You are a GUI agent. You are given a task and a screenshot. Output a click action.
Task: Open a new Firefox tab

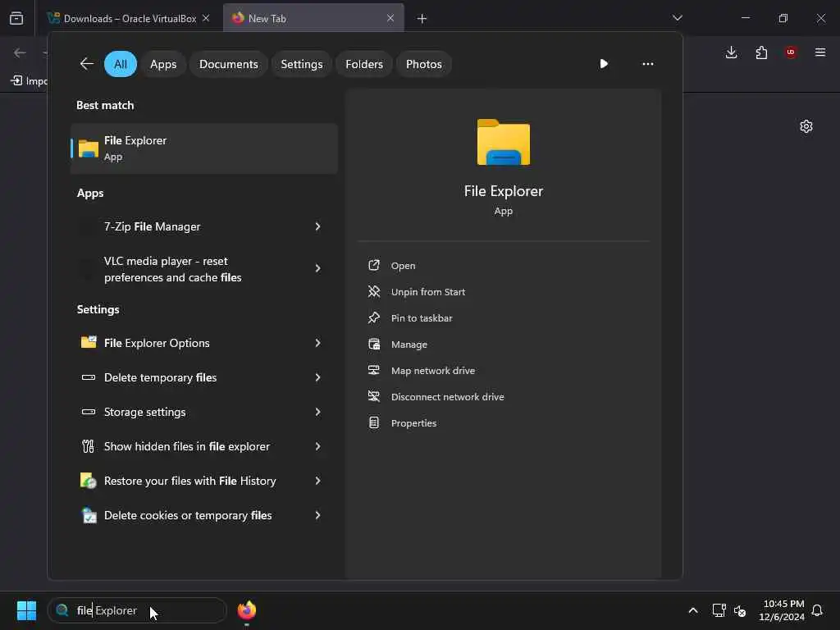pos(422,19)
